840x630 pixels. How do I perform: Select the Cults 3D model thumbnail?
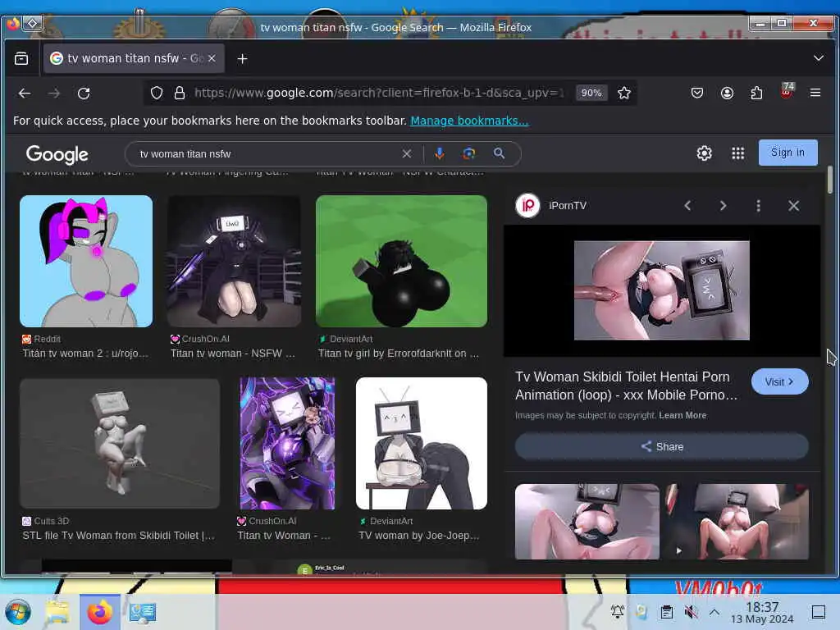[x=120, y=443]
